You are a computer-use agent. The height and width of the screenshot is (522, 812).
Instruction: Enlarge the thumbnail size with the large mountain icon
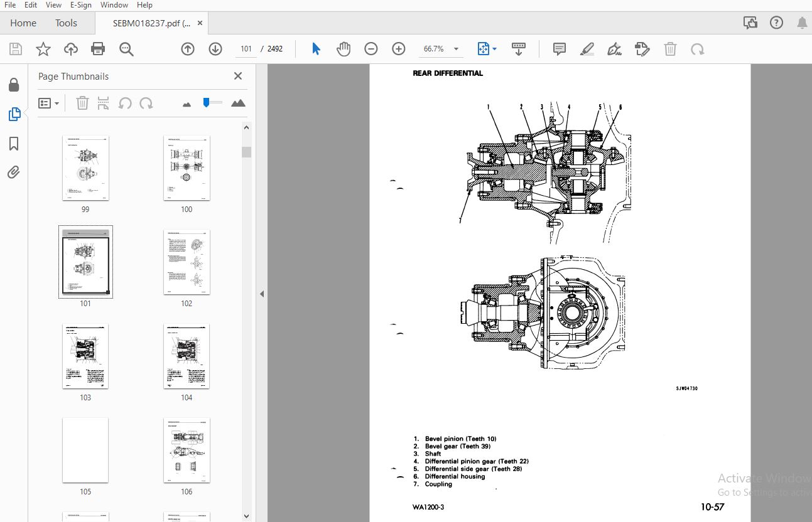238,103
